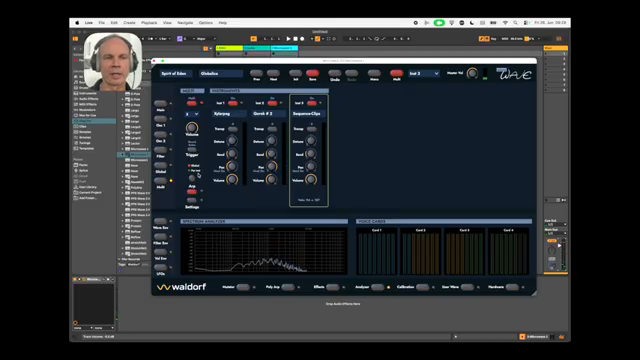Open the Apple menu

(77, 23)
